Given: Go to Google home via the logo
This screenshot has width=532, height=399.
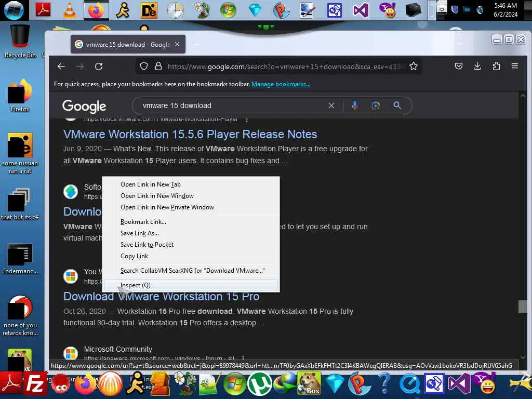Looking at the screenshot, I should pyautogui.click(x=84, y=106).
